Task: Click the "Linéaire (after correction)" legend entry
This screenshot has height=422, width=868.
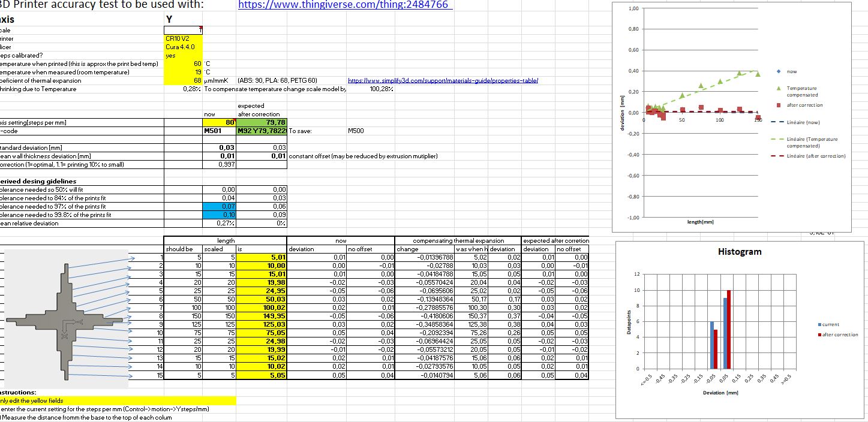Action: point(808,156)
